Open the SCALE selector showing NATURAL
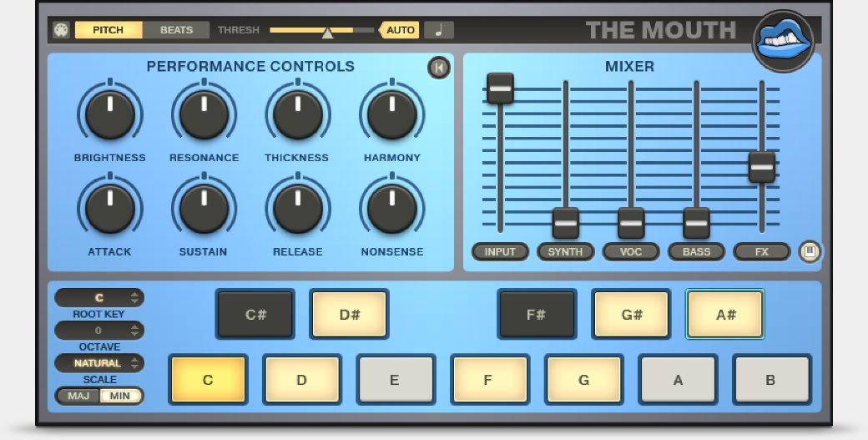Viewport: 868px width, 440px height. click(x=99, y=363)
